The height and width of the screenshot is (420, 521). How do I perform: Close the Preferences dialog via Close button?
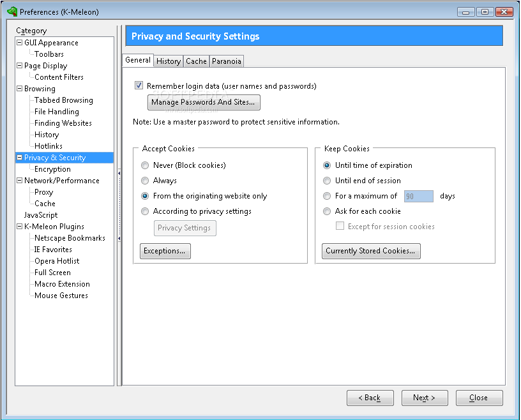(x=479, y=398)
